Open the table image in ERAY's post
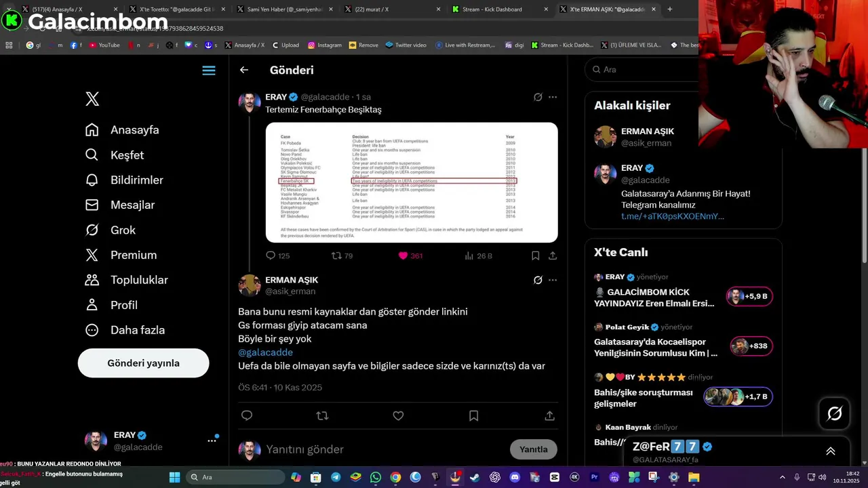 click(412, 182)
